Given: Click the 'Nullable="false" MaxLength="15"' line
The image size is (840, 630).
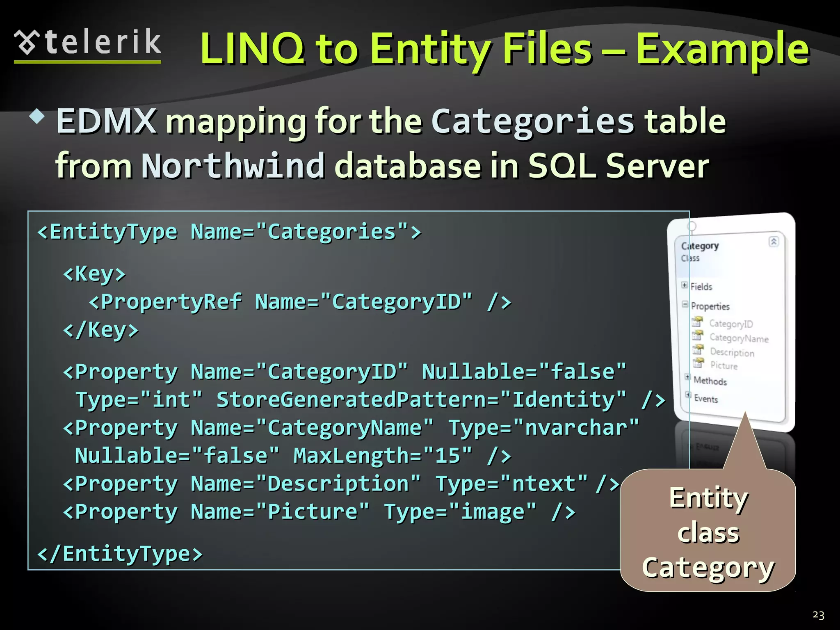Looking at the screenshot, I should [x=293, y=456].
